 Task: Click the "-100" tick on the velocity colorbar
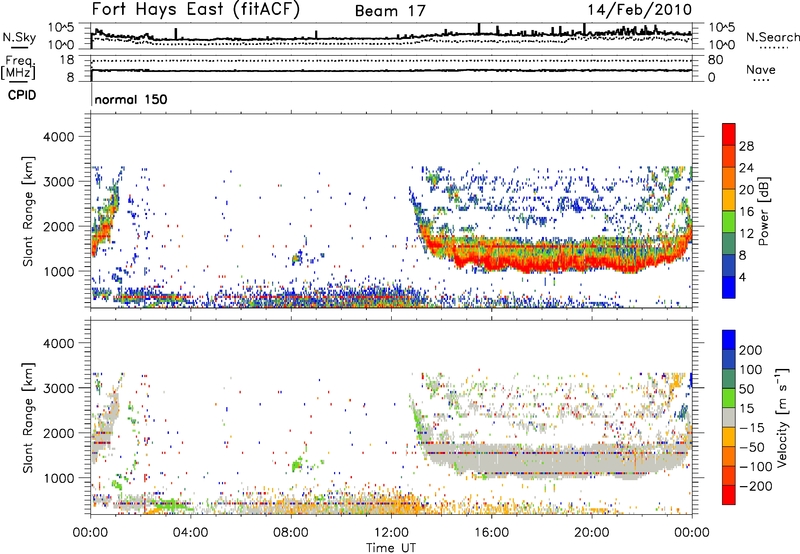(x=756, y=467)
